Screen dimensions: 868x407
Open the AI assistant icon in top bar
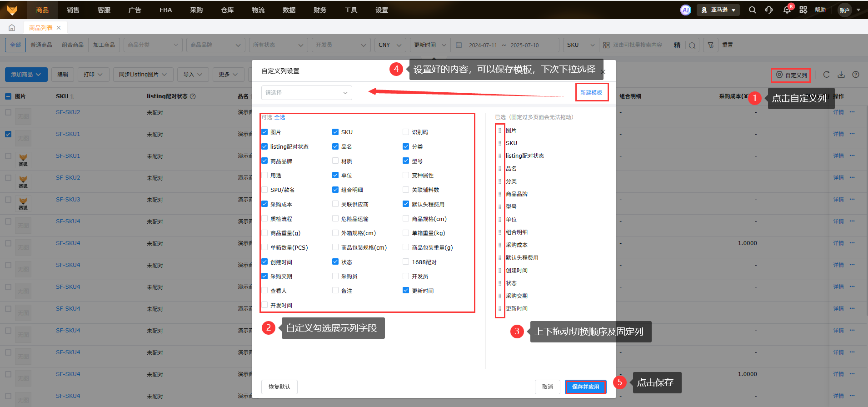685,10
